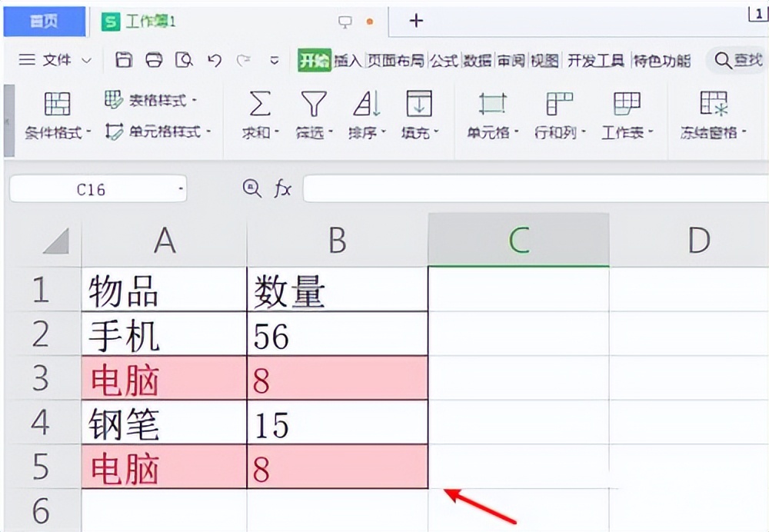Select row 6 header
Image resolution: width=769 pixels, height=532 pixels.
point(42,510)
